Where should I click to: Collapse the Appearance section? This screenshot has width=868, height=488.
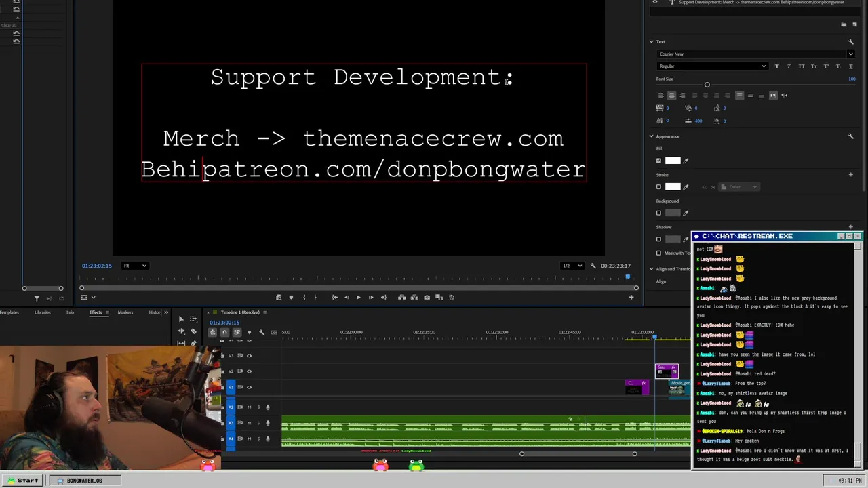(652, 136)
